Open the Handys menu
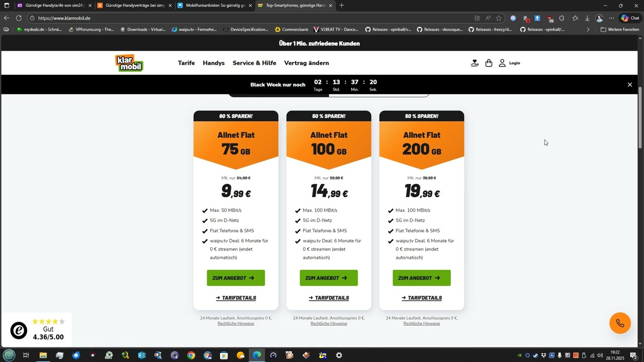This screenshot has width=644, height=362. coord(214,63)
